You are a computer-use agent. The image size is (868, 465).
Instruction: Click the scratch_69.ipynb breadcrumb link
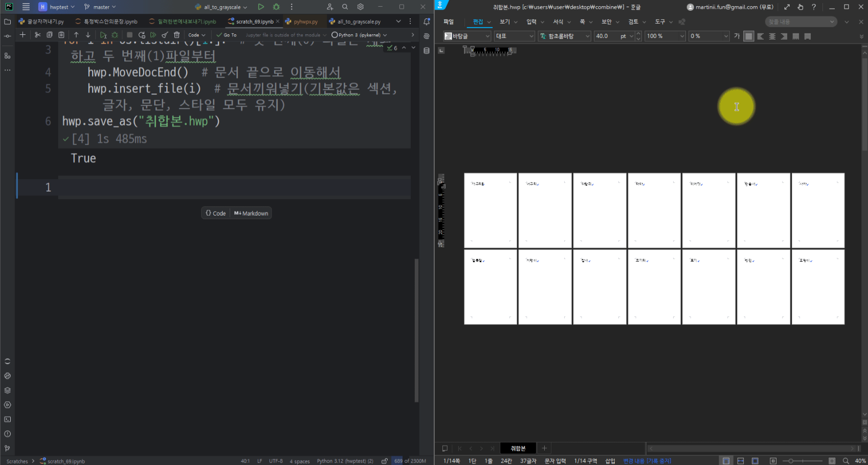62,461
